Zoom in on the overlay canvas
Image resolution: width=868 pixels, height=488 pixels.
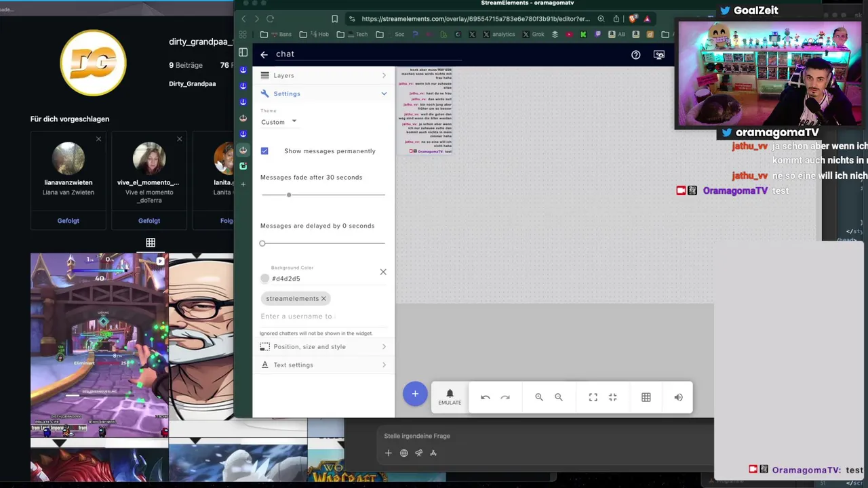click(539, 397)
